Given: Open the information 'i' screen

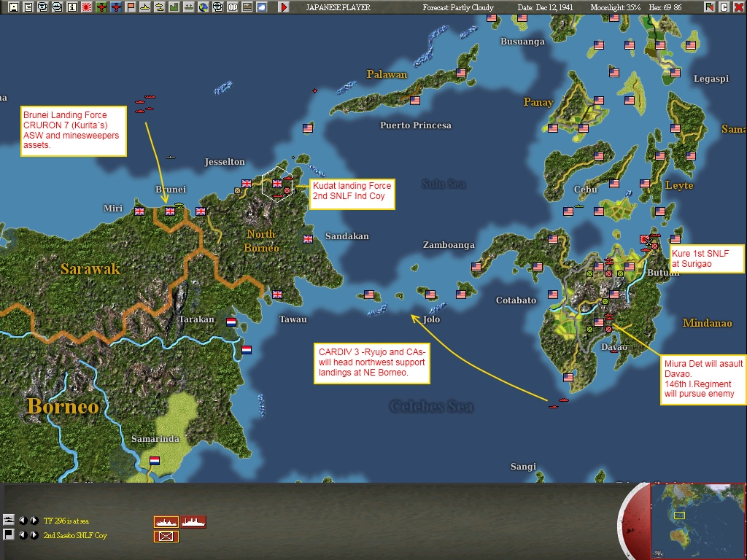Looking at the screenshot, I should 72,7.
